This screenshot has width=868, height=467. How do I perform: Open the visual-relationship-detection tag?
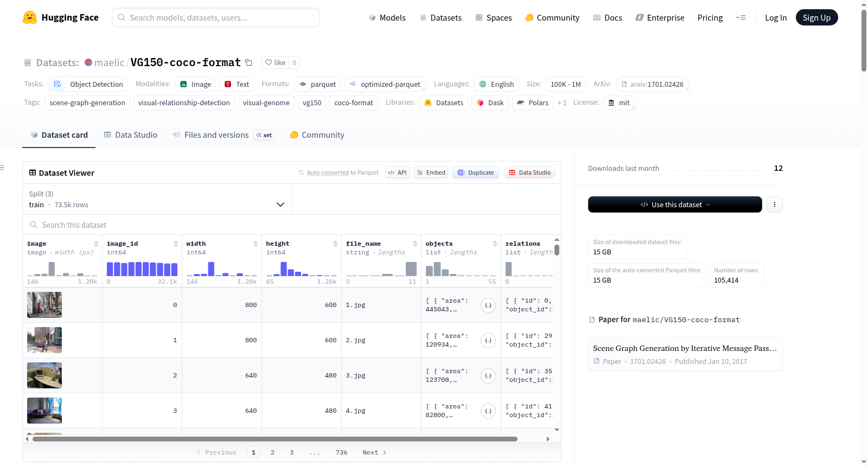pyautogui.click(x=184, y=103)
